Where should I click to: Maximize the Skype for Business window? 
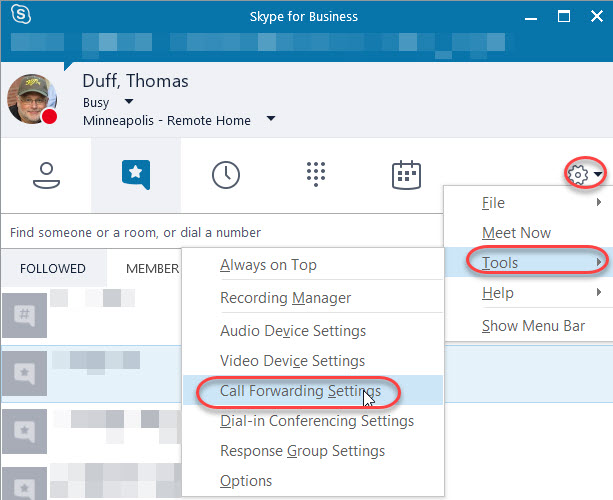coord(563,16)
